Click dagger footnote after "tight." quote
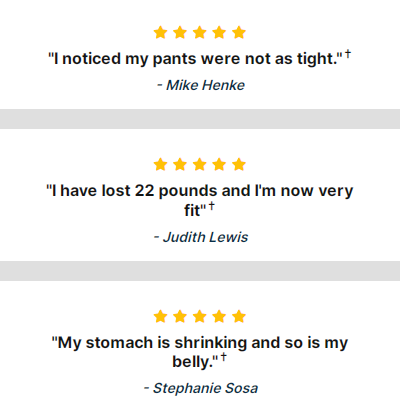Image resolution: width=400 pixels, height=411 pixels. pyautogui.click(x=348, y=53)
